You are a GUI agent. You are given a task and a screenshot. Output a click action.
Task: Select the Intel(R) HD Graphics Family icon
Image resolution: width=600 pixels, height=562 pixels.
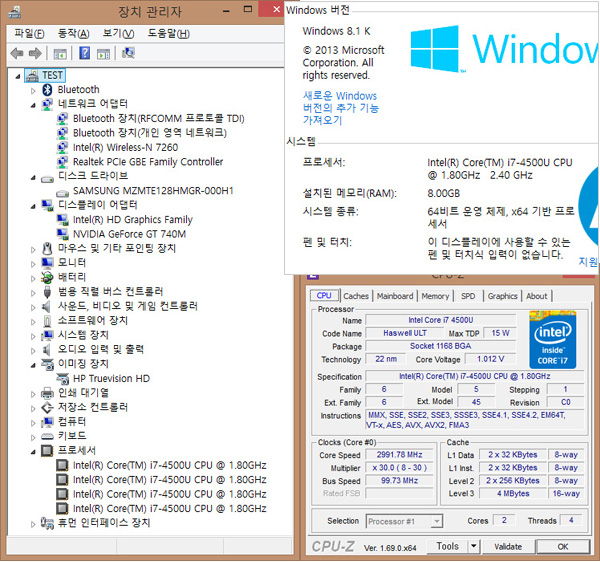62,219
